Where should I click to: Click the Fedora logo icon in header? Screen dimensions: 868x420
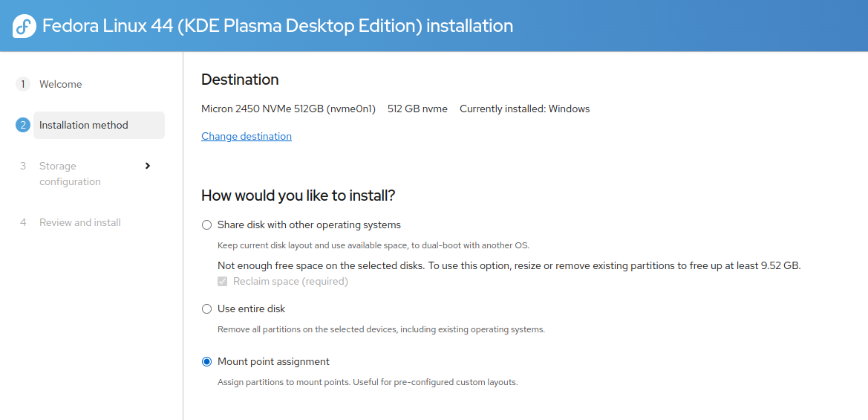tap(25, 26)
